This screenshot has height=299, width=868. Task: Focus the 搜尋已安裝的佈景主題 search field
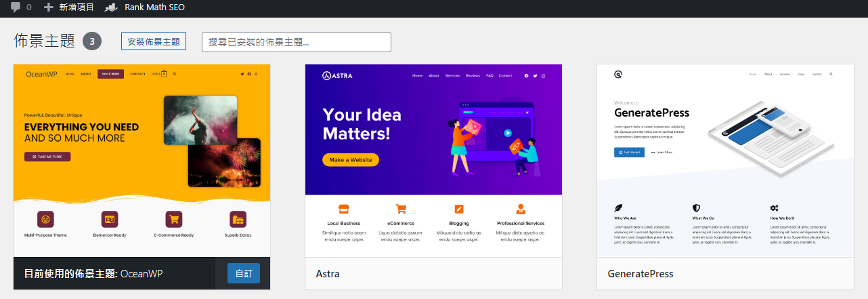point(297,42)
